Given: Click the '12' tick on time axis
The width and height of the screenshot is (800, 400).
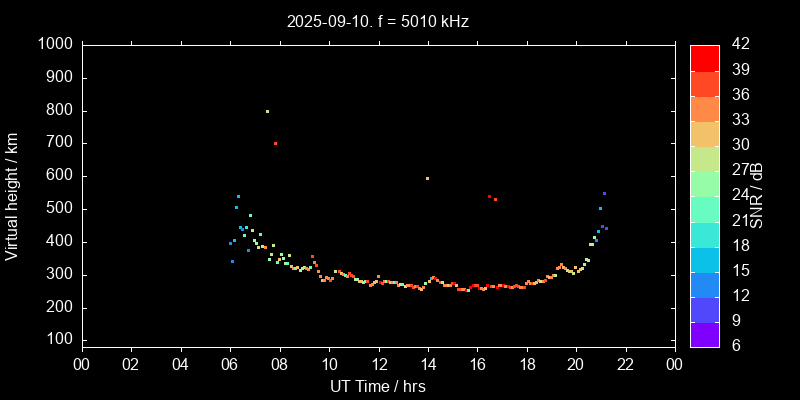Looking at the screenshot, I should (378, 365).
